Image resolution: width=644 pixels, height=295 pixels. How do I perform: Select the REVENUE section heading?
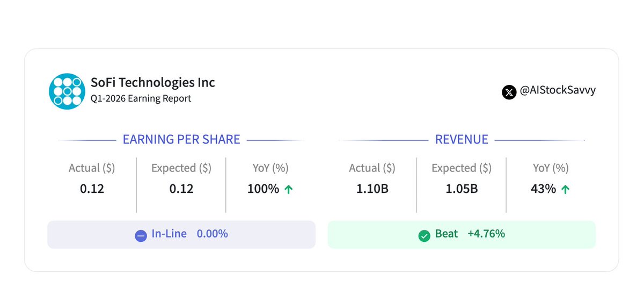(462, 140)
